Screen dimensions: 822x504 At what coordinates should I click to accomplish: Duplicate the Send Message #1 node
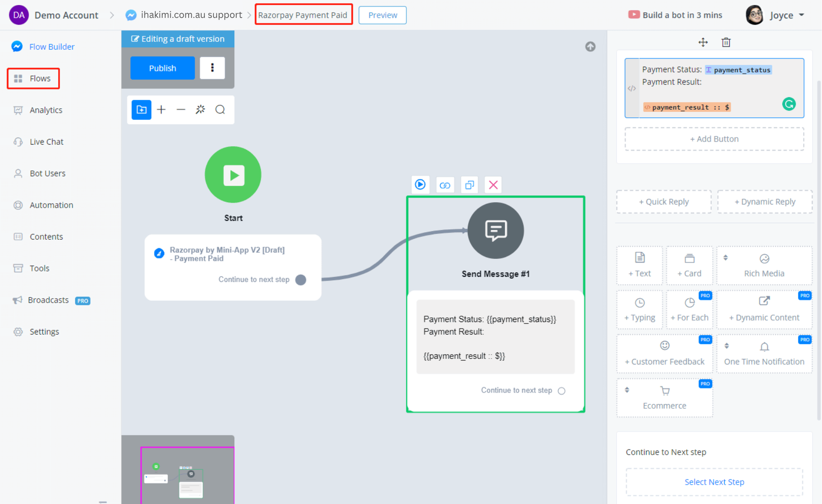(x=469, y=185)
